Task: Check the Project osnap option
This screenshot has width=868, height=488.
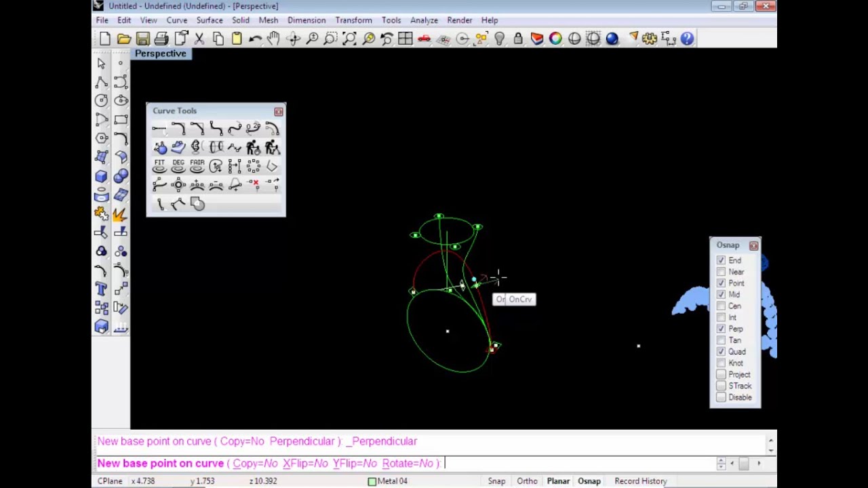Action: (721, 374)
